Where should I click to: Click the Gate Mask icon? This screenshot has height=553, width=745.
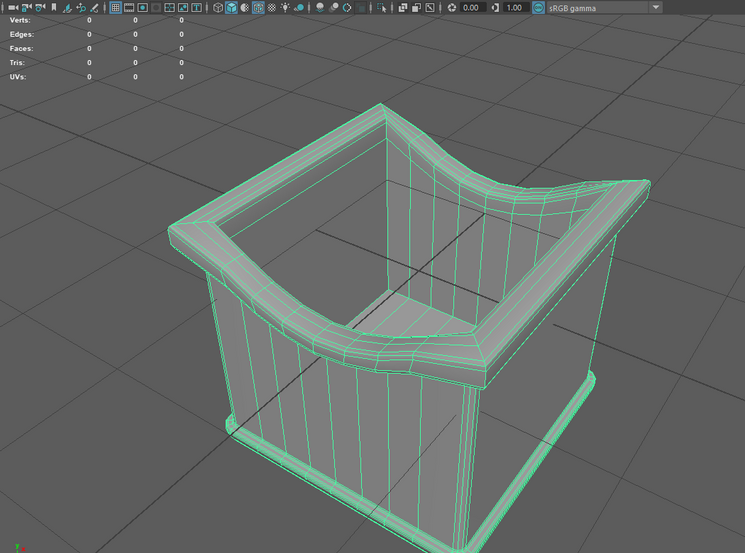pyautogui.click(x=156, y=8)
